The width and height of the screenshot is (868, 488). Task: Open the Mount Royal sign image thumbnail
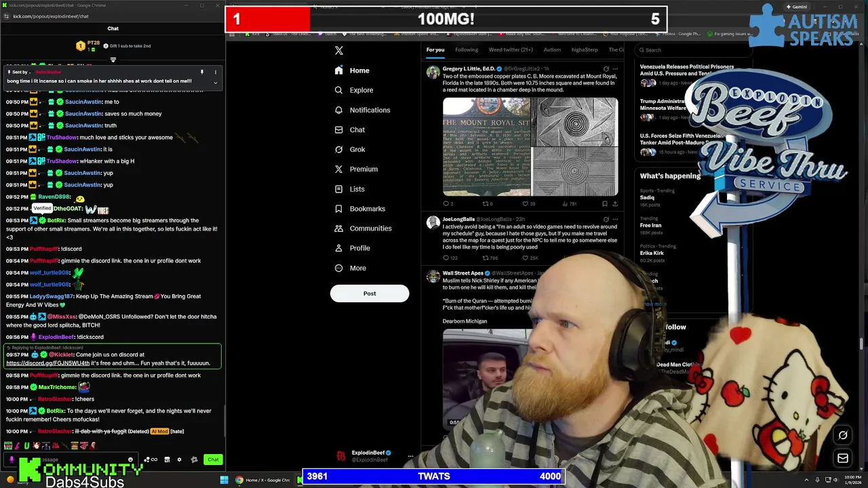(x=486, y=147)
